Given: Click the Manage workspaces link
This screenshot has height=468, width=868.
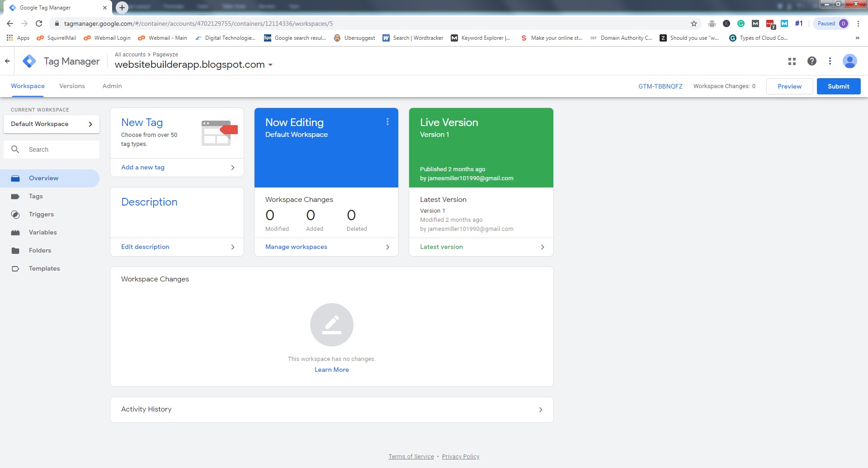Looking at the screenshot, I should coord(296,247).
